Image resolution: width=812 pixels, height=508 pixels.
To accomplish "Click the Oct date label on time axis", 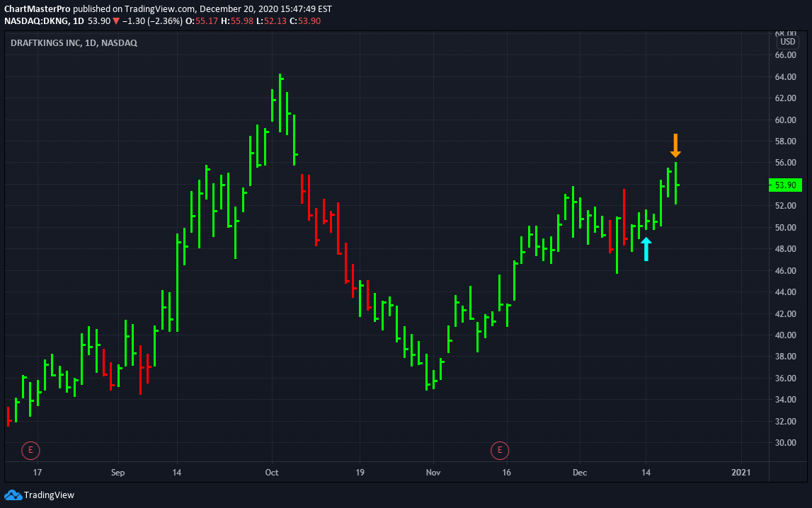I will click(272, 473).
